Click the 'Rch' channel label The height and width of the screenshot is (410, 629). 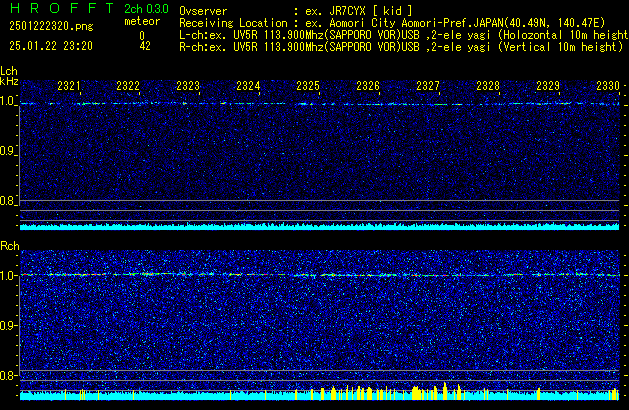pyautogui.click(x=10, y=246)
